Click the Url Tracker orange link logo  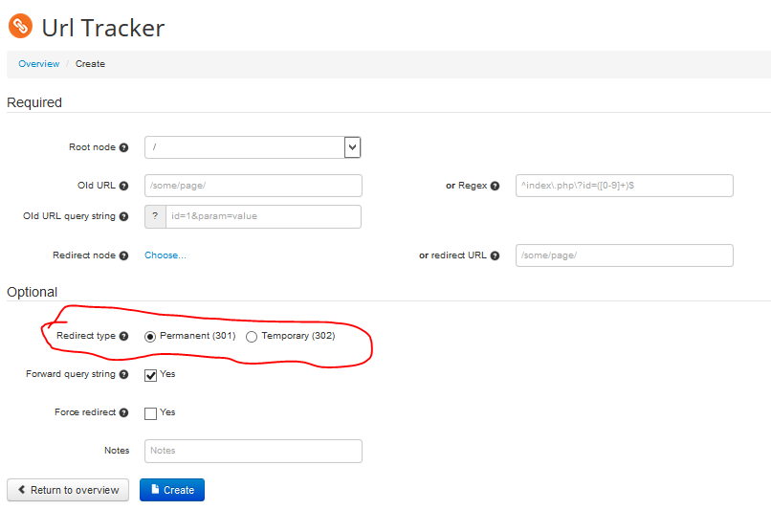tap(20, 26)
